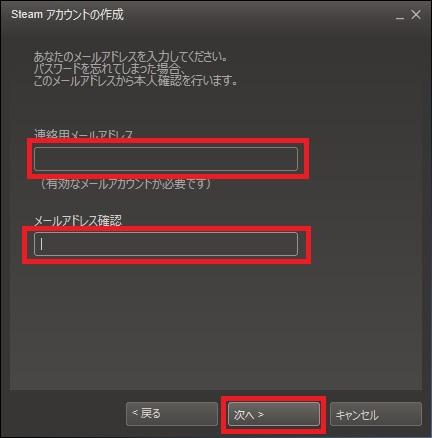Click the 連絡用メールアドレス label above first field

[x=83, y=134]
